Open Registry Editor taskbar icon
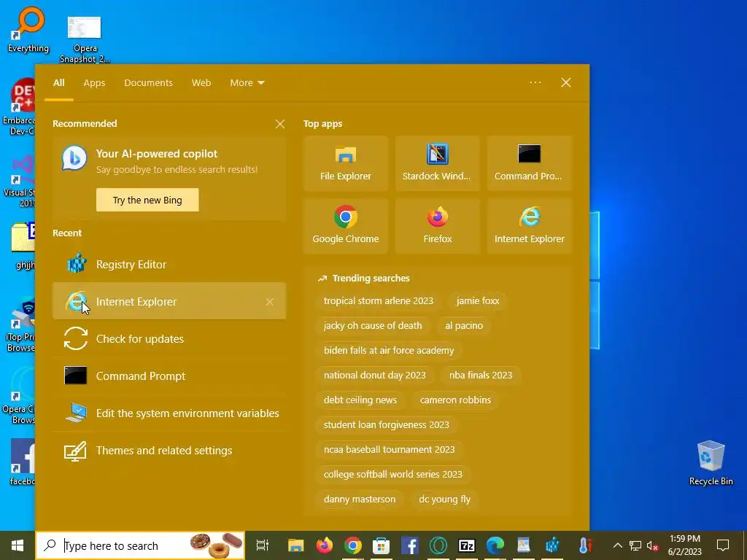Viewport: 747px width, 560px height. pos(552,545)
